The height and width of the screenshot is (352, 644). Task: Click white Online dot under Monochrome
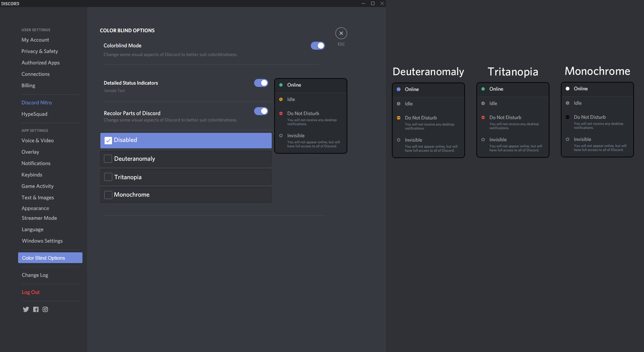[x=568, y=89]
